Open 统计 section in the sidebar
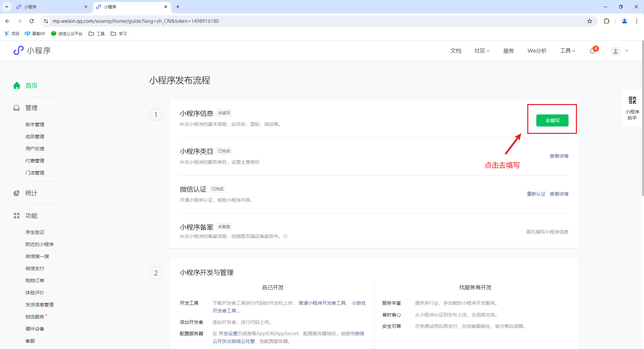 32,193
